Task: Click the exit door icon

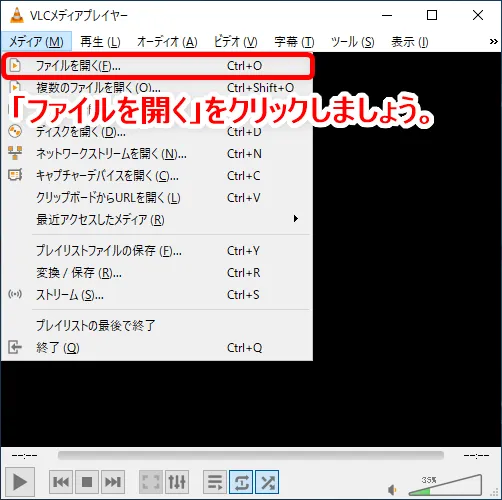Action: (15, 347)
